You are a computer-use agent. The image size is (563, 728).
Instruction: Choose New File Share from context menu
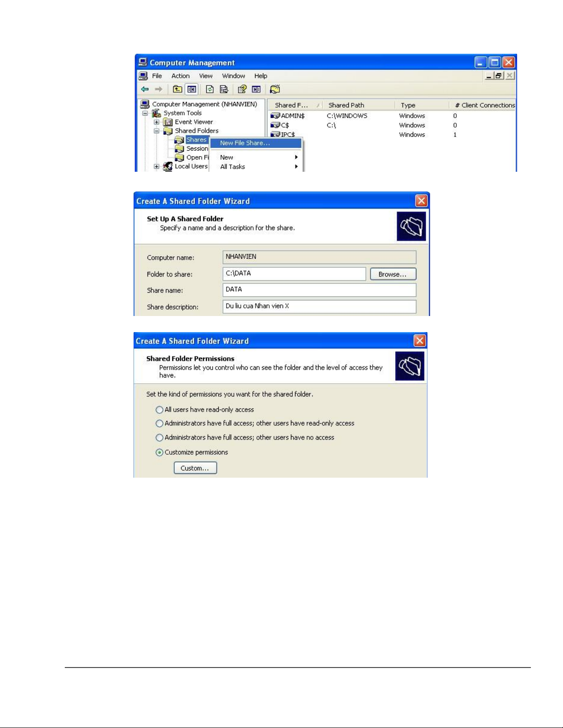click(x=245, y=143)
